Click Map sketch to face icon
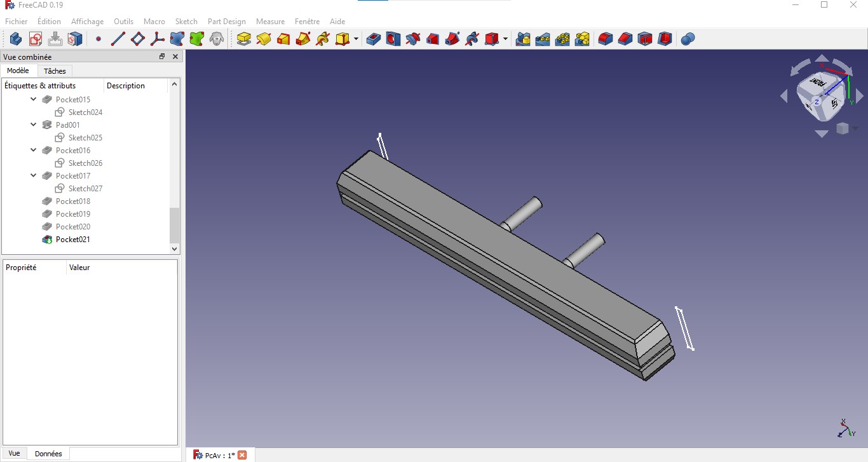Viewport: 868px width, 462px height. coord(75,39)
